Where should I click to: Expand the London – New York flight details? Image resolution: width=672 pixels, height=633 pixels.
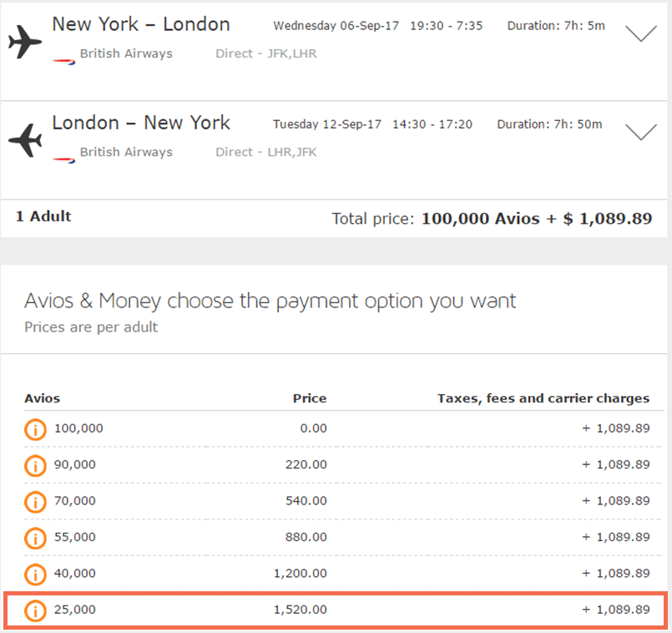click(x=641, y=132)
